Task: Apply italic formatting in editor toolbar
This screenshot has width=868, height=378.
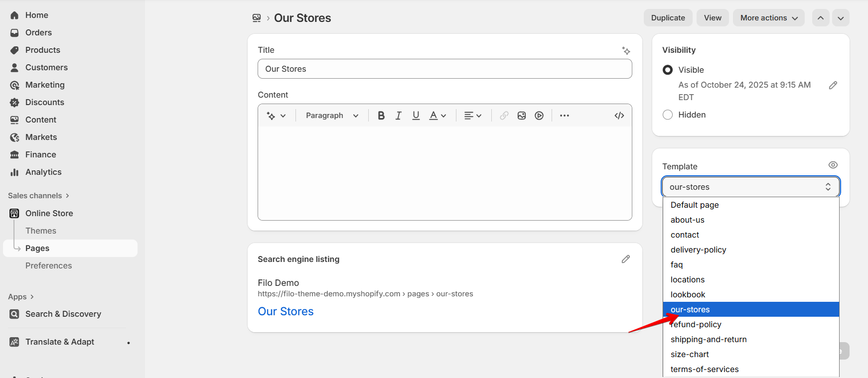Action: click(x=398, y=116)
